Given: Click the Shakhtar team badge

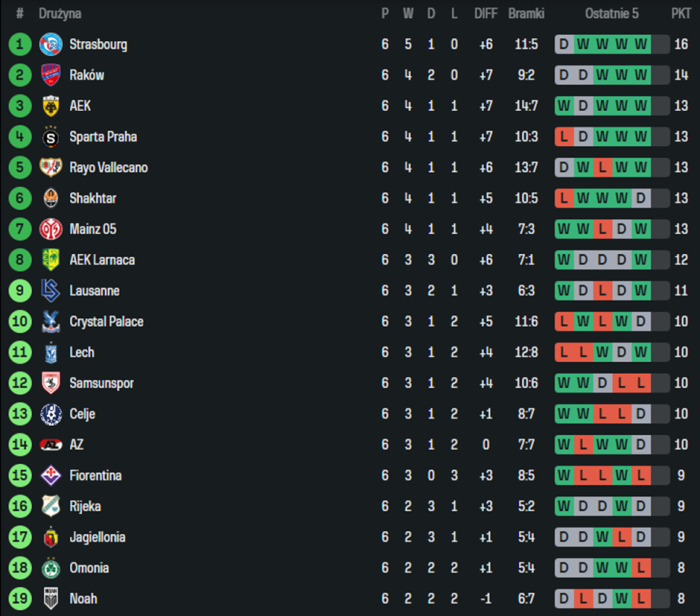Looking at the screenshot, I should (50, 199).
